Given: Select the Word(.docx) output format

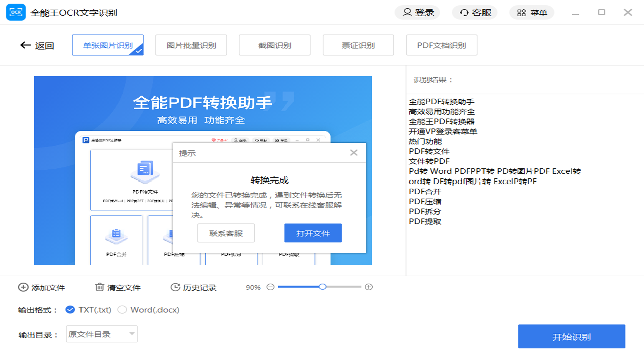Looking at the screenshot, I should pyautogui.click(x=122, y=310).
